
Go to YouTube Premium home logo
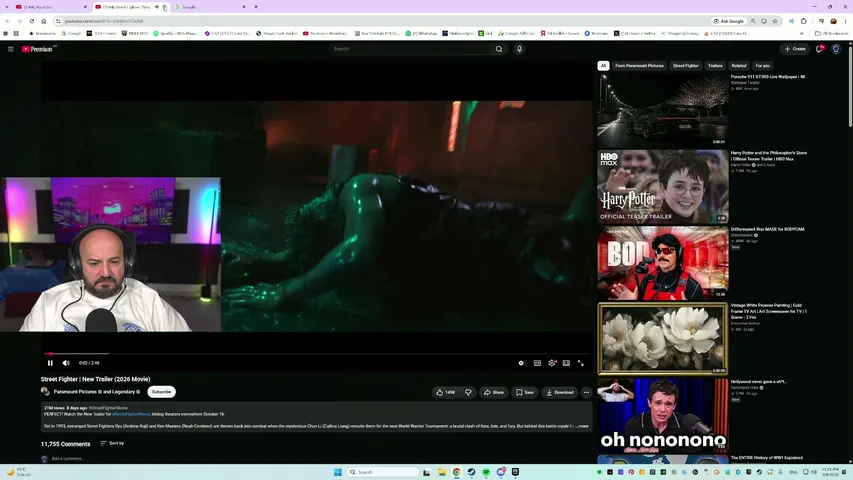tap(37, 49)
